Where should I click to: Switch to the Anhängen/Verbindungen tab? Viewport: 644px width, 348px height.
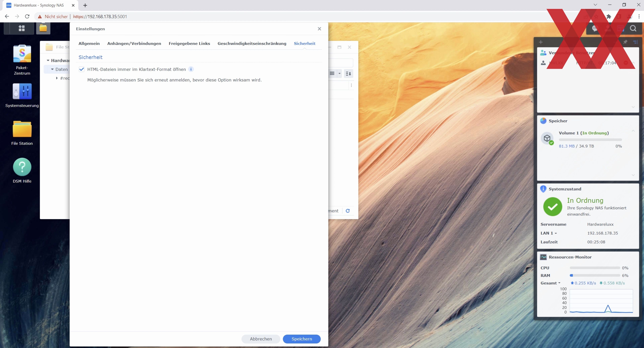tap(134, 43)
